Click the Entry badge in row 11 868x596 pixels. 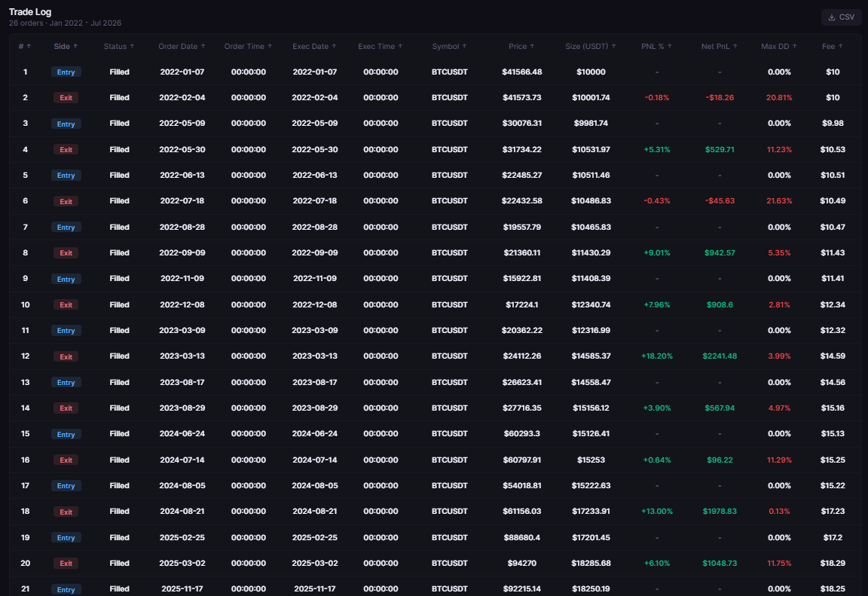point(66,330)
